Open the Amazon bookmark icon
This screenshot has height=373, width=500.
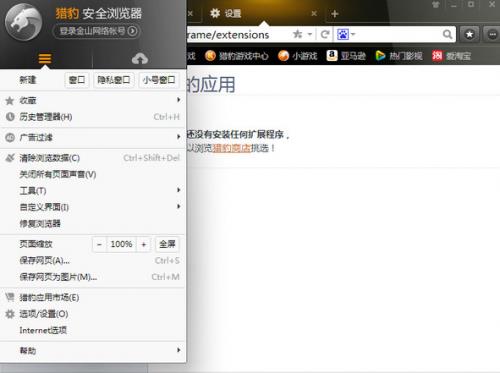pos(332,56)
